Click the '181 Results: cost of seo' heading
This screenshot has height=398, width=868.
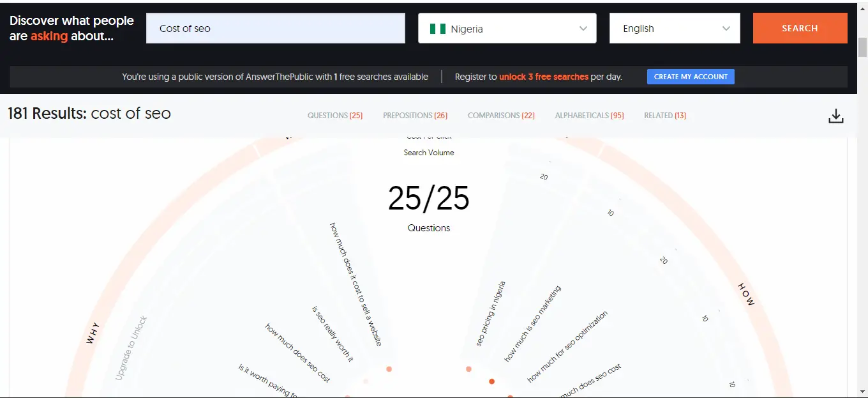[89, 114]
